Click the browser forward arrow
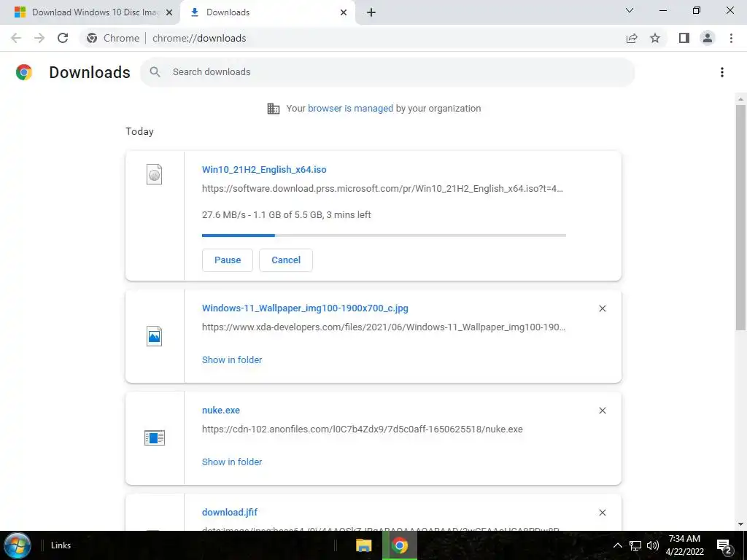The width and height of the screenshot is (747, 560). [x=39, y=38]
